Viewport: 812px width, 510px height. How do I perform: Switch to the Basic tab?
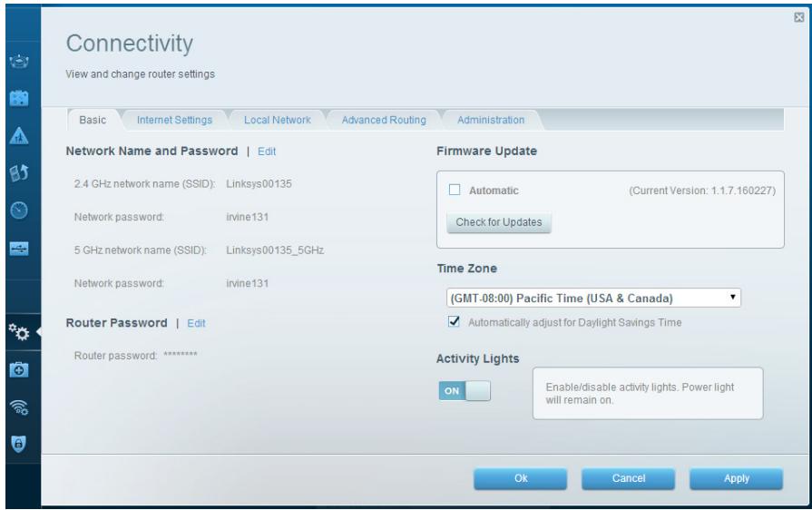click(93, 120)
